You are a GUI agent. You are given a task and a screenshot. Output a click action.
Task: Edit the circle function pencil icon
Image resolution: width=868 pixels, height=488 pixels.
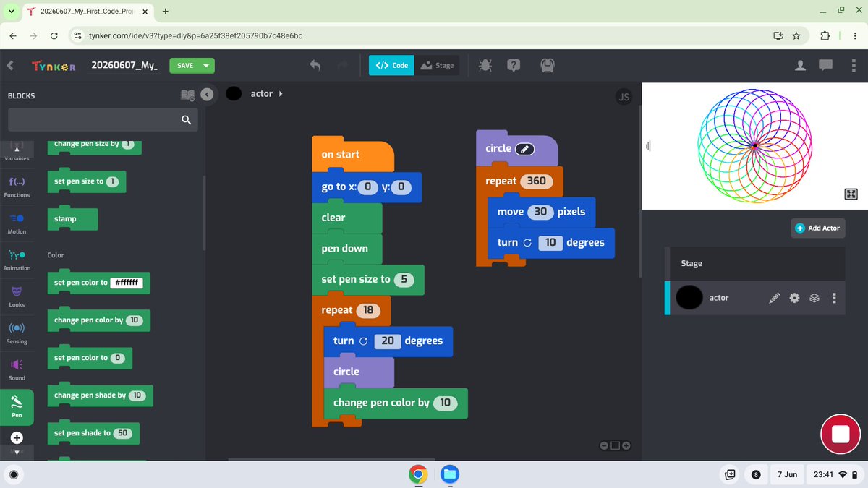click(524, 148)
